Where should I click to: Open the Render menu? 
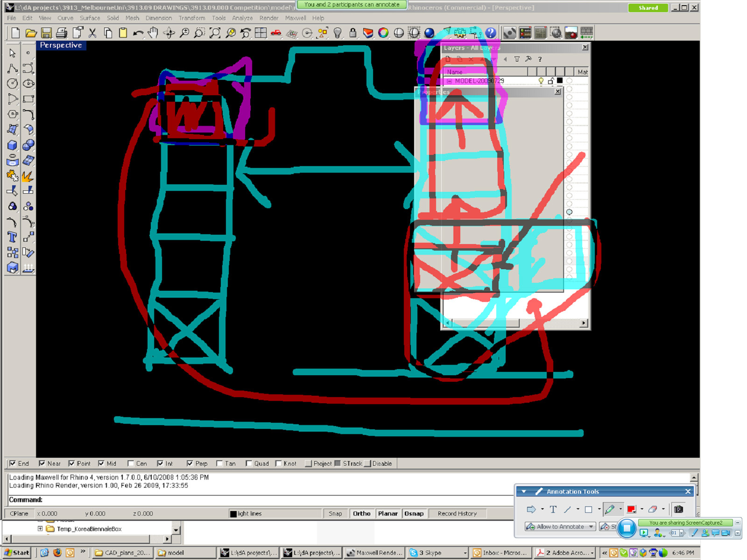(269, 18)
